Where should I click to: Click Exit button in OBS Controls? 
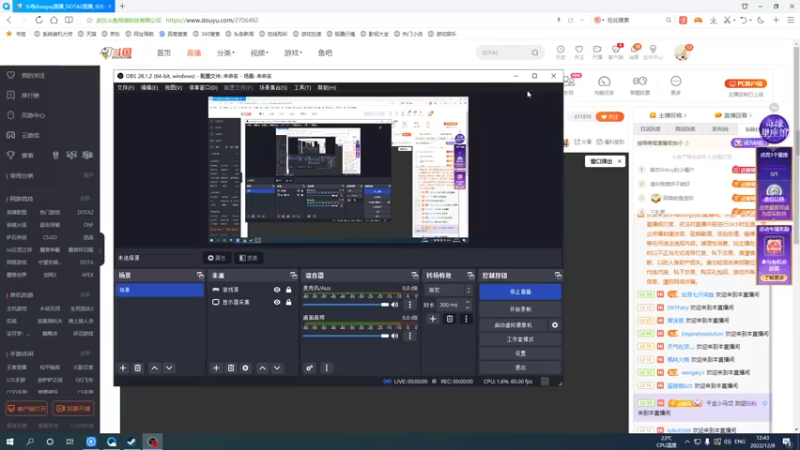[520, 367]
